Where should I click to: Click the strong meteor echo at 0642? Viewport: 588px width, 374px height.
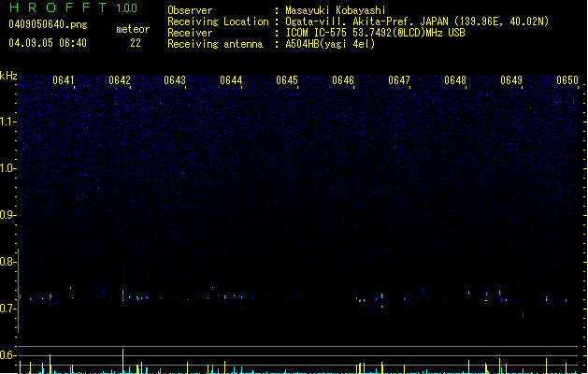122,294
